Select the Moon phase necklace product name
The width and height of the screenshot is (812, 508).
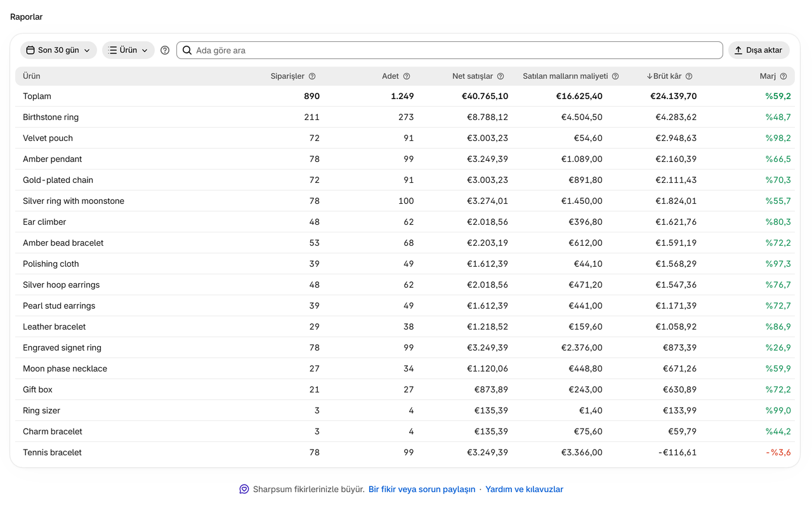pyautogui.click(x=65, y=368)
